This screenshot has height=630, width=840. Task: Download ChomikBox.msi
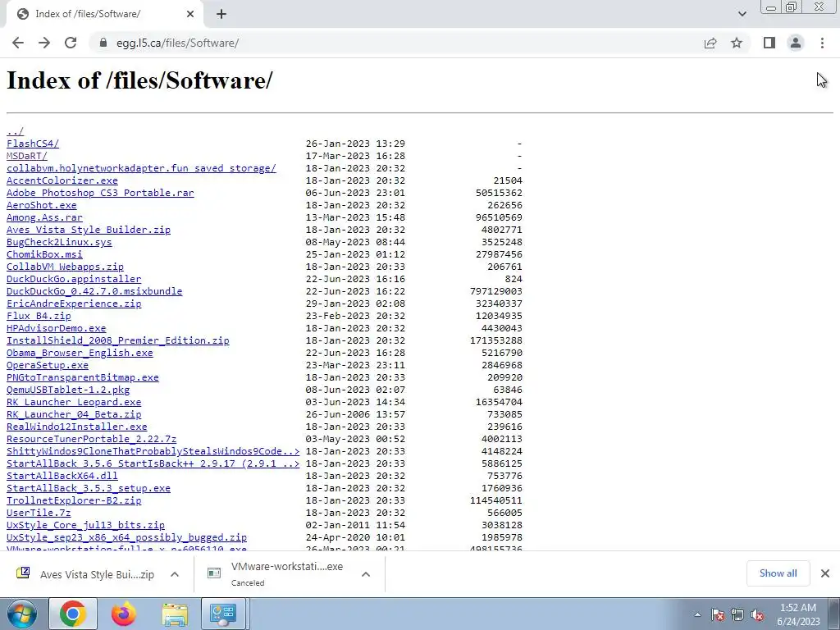coord(44,254)
